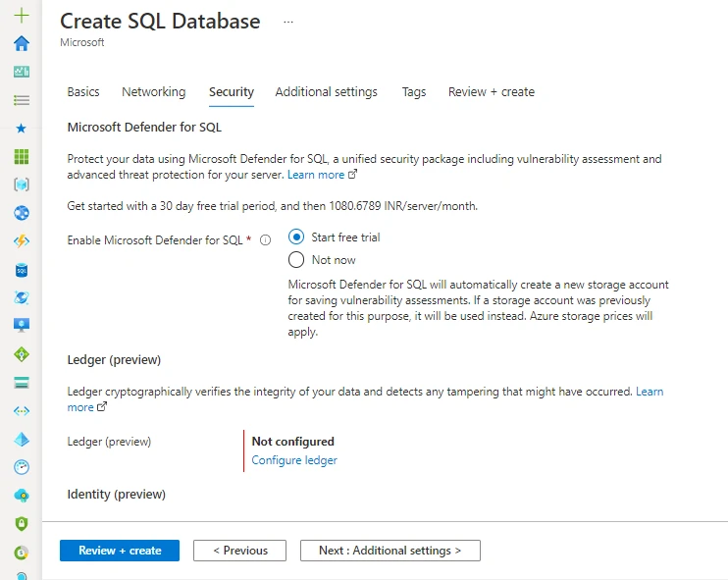Image resolution: width=728 pixels, height=580 pixels.
Task: Click Next : Additional settings button
Action: click(x=390, y=551)
